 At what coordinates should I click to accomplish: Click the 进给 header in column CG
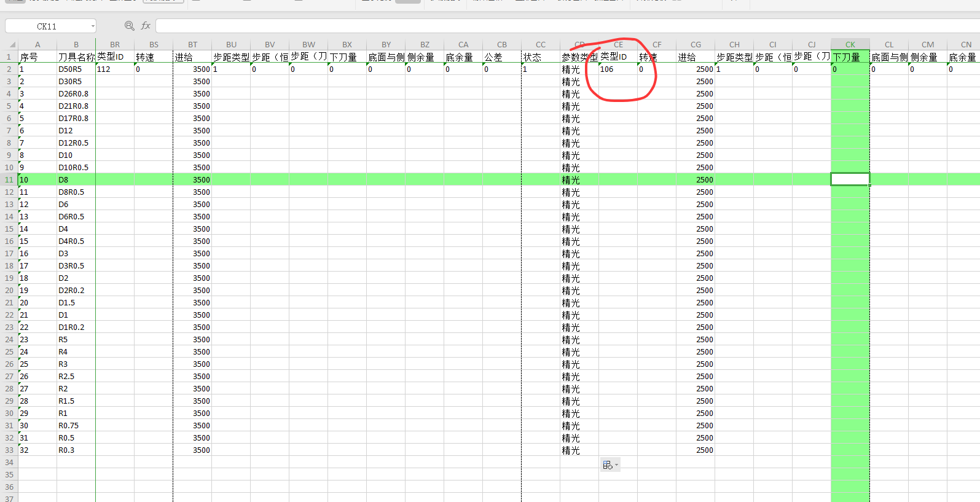pyautogui.click(x=696, y=57)
